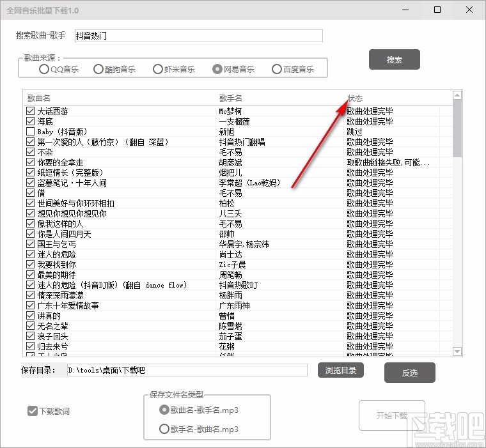Select the 网易音乐 source radio button
The width and height of the screenshot is (486, 448).
coord(217,69)
